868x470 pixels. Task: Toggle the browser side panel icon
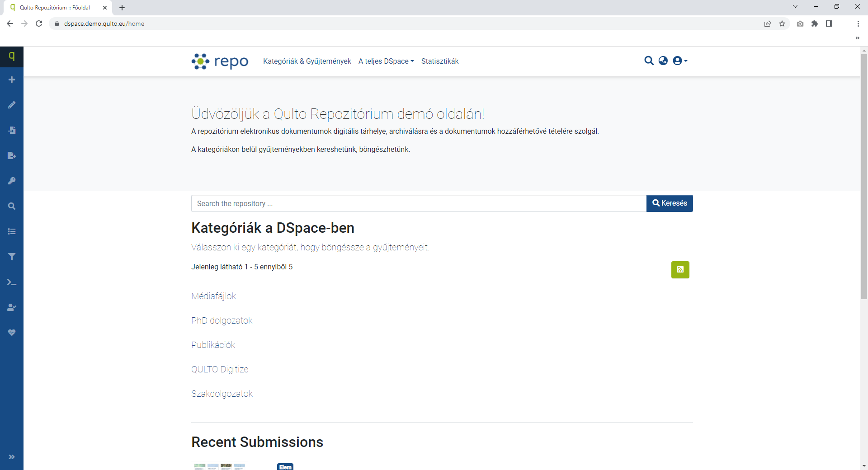pyautogui.click(x=829, y=23)
